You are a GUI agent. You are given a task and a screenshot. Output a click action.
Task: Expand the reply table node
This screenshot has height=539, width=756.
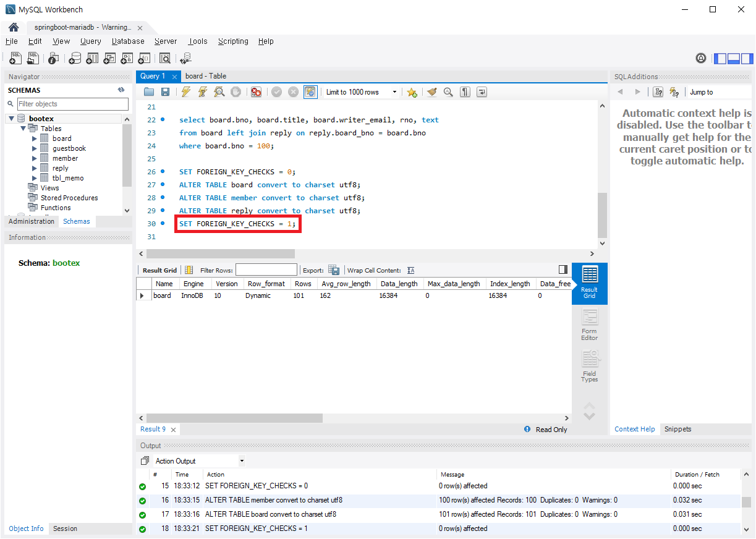click(35, 168)
